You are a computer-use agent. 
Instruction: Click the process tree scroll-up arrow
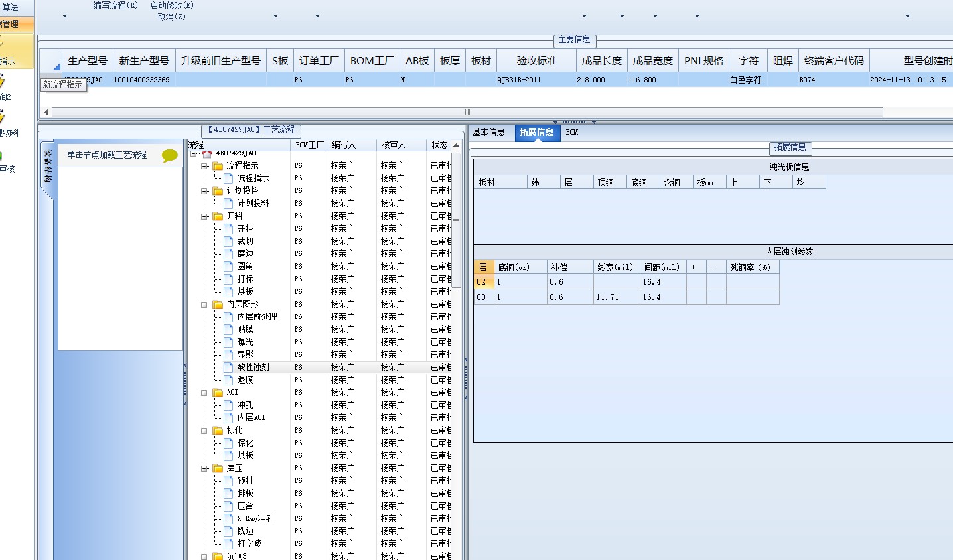click(x=456, y=145)
